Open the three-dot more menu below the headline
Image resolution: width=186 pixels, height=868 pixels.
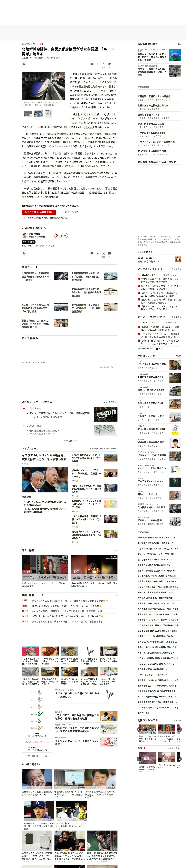pos(115,64)
